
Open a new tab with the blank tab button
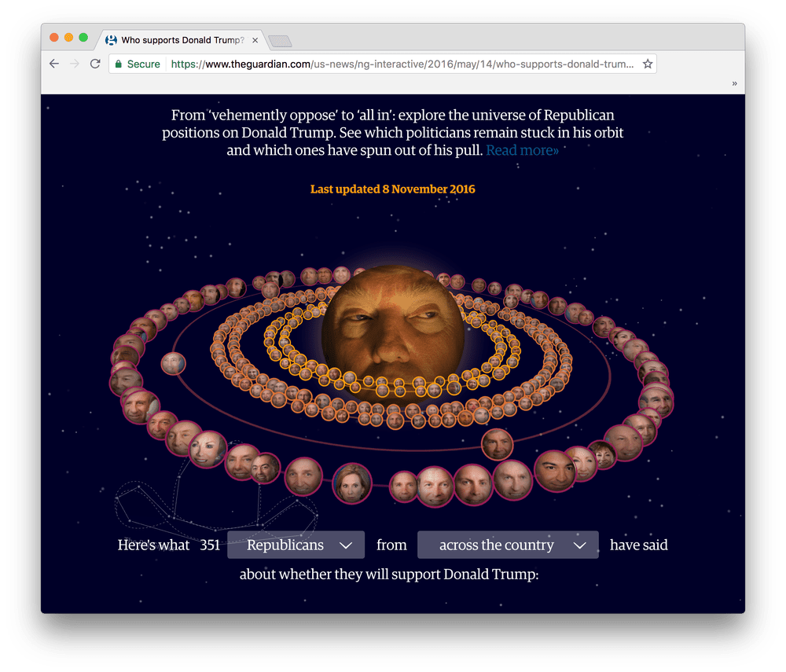coord(280,41)
